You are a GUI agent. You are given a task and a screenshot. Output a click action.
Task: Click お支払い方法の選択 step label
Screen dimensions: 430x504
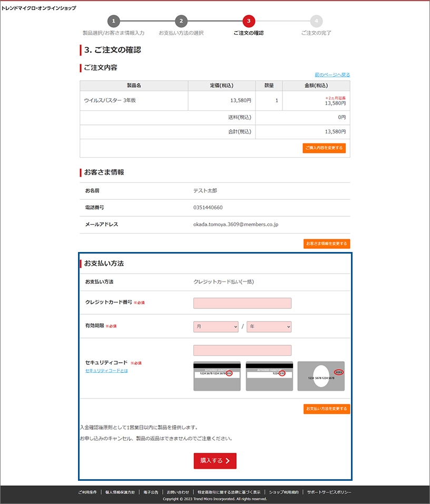181,33
